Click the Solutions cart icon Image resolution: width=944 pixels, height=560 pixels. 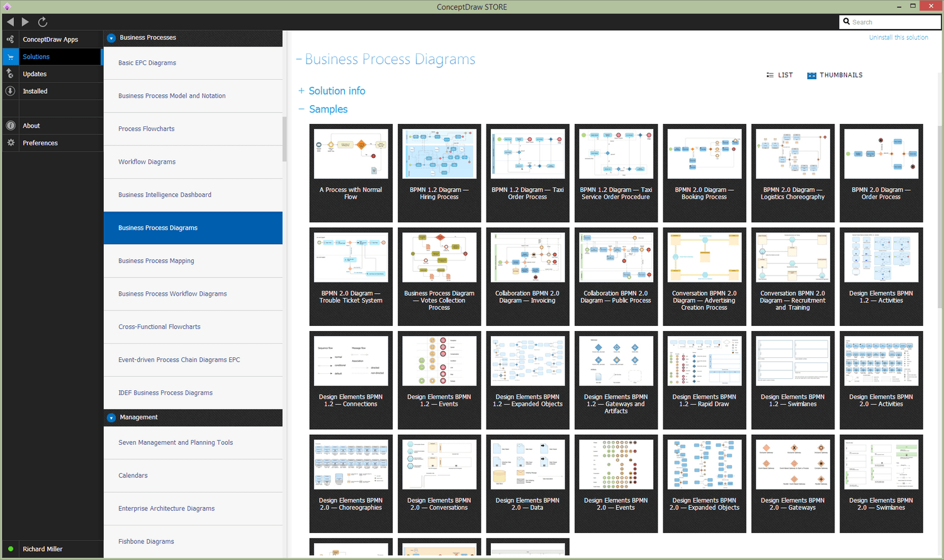click(10, 57)
